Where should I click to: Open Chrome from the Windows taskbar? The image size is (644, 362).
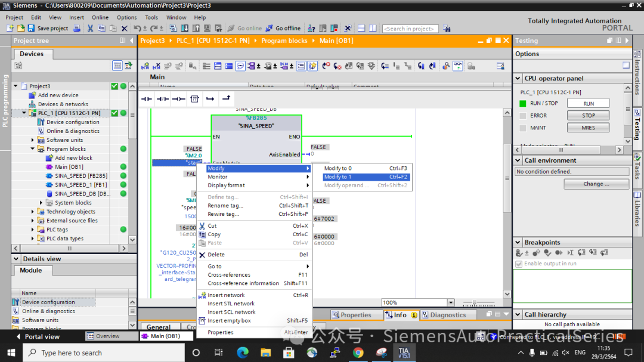coord(358,352)
